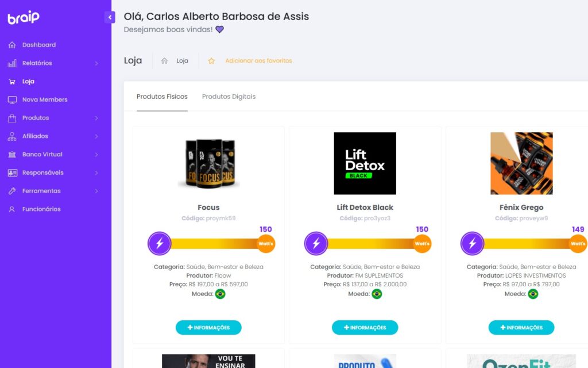Expand the Produtos submenu chevron

pyautogui.click(x=96, y=118)
